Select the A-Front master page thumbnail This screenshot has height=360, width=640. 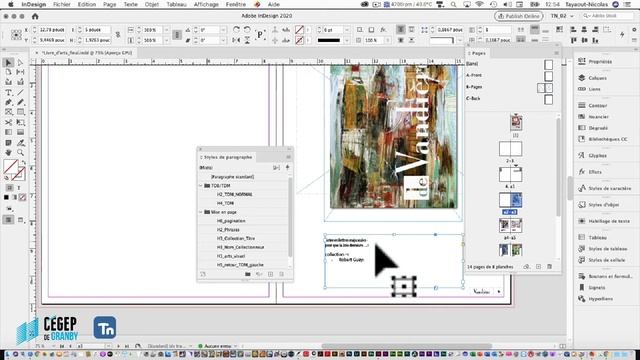(x=549, y=76)
